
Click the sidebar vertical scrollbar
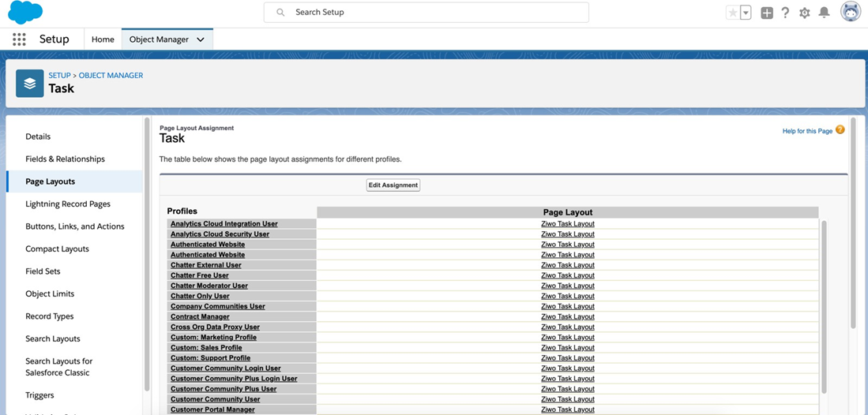(147, 254)
